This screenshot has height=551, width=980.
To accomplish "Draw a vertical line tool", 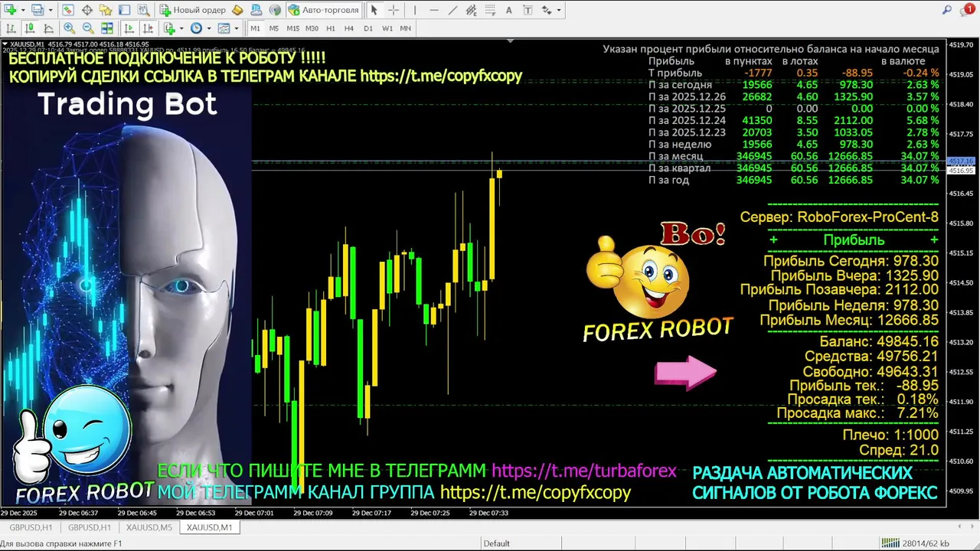I will (414, 10).
